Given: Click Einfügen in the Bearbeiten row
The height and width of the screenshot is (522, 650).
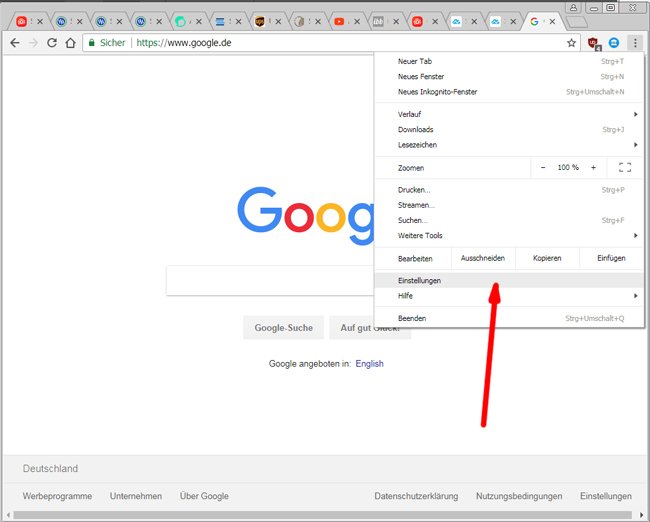Looking at the screenshot, I should (611, 258).
